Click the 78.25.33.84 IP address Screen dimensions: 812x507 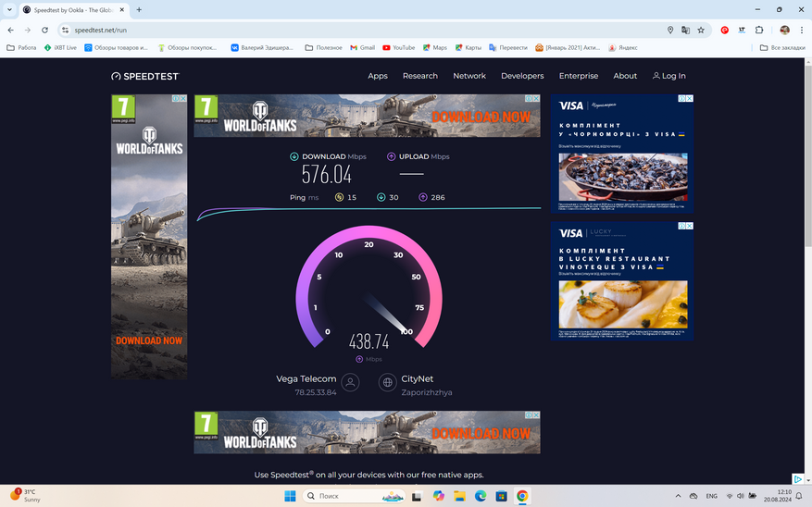tap(316, 392)
